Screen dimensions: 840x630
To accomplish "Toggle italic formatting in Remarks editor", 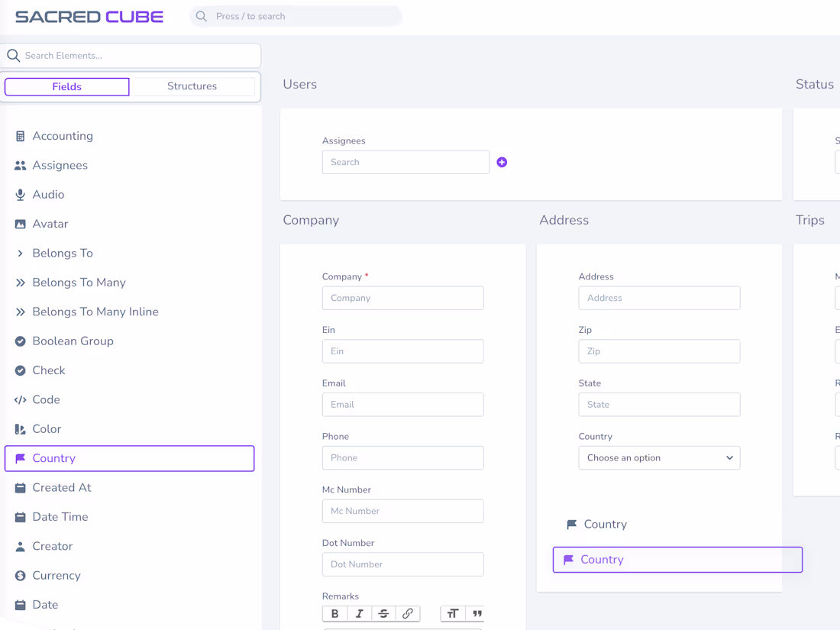I will tap(359, 613).
